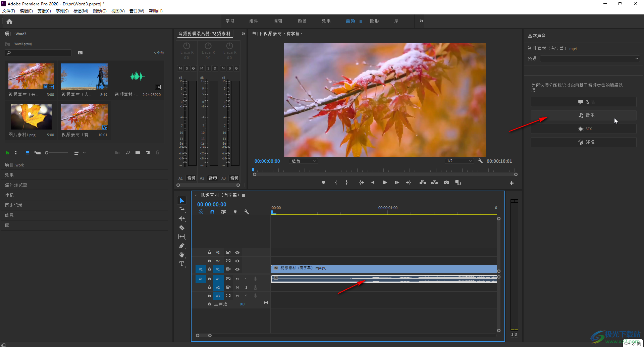
Task: Go to Out point
Action: pos(408,183)
